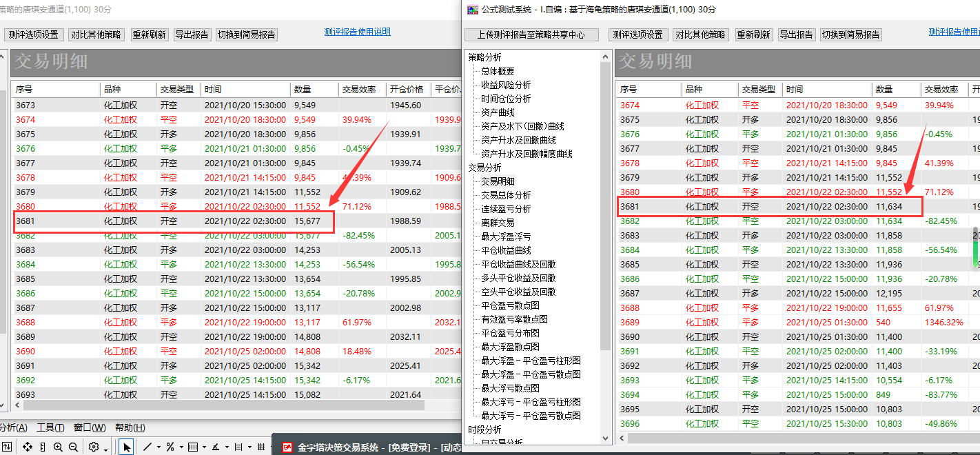
Task: Click 交易效率 column header in left window
Action: coord(361,90)
